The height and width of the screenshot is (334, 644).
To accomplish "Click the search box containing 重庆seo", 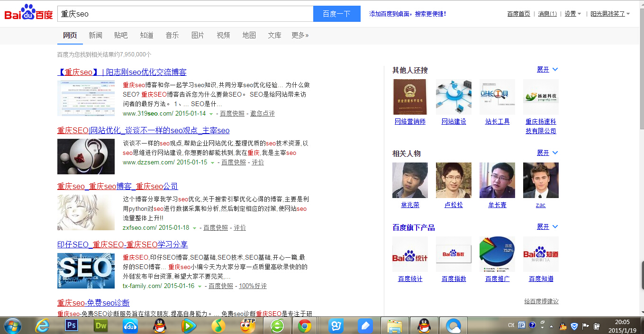I will click(185, 14).
